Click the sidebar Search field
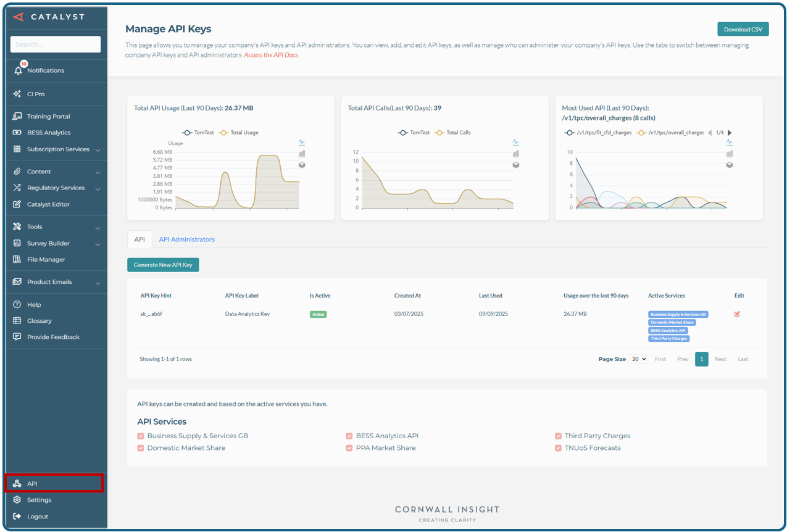787x532 pixels. (x=56, y=44)
